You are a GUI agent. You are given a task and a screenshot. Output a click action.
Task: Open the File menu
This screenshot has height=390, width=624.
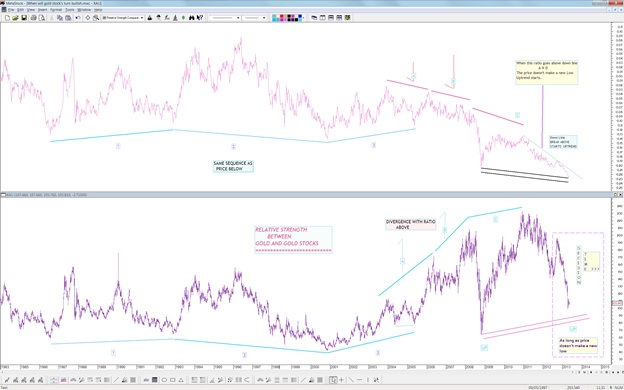[x=11, y=10]
